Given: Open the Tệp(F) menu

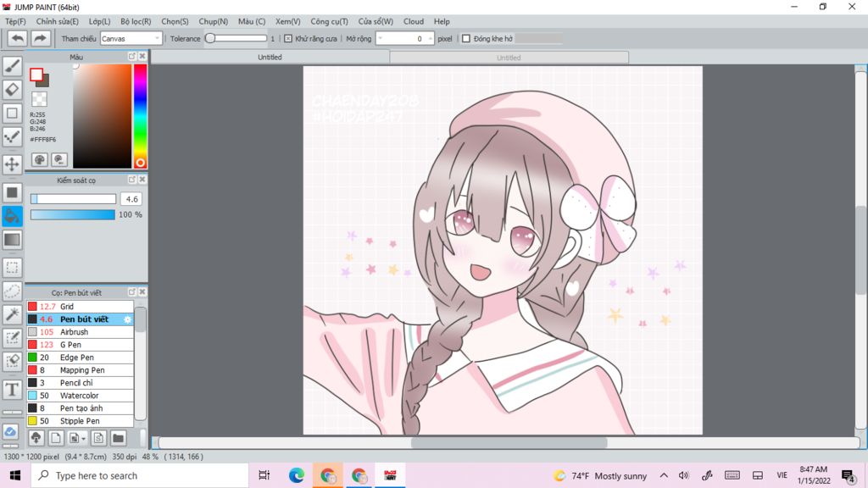Looking at the screenshot, I should 15,21.
